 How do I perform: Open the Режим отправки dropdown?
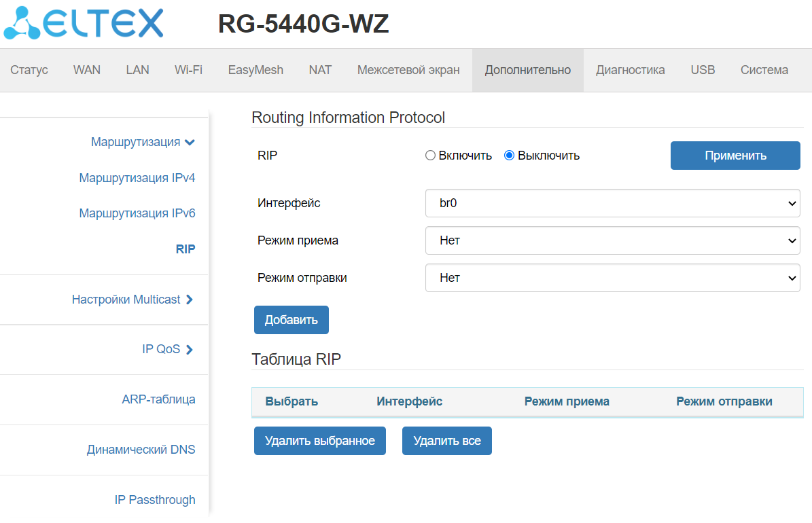click(x=612, y=278)
